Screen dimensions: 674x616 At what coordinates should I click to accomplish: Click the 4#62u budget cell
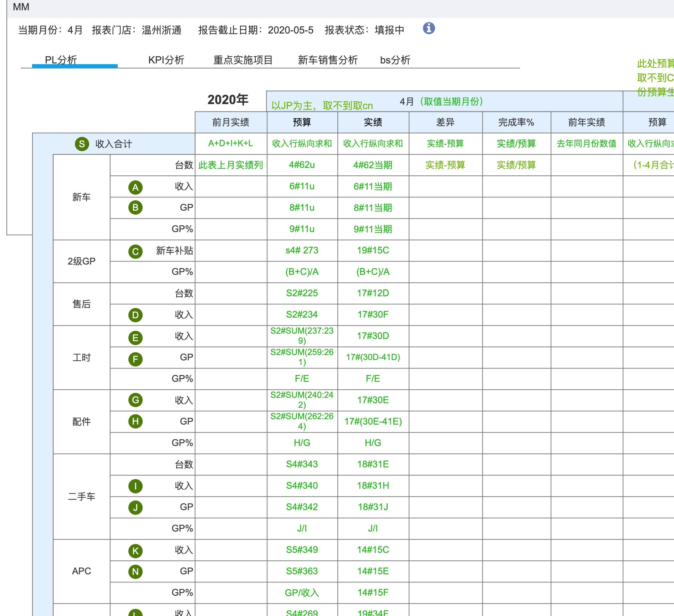[x=302, y=165]
